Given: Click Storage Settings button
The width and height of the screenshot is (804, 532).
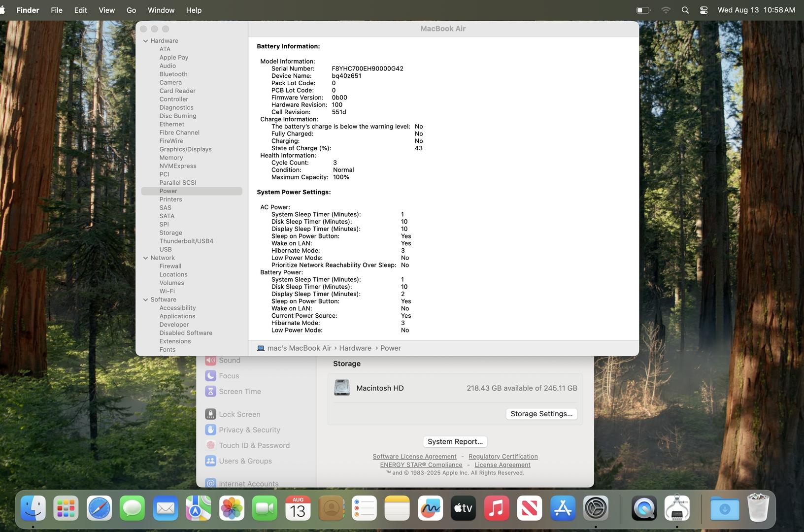Looking at the screenshot, I should coord(541,414).
